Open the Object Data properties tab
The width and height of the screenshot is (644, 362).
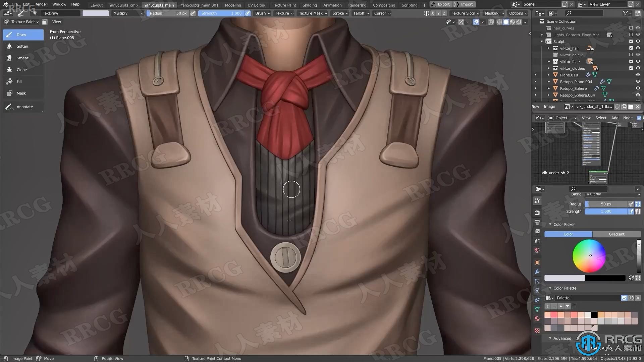(x=537, y=309)
